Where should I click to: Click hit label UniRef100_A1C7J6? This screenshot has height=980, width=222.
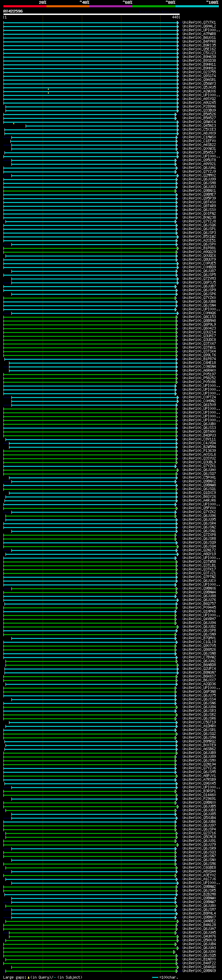pyautogui.click(x=199, y=879)
